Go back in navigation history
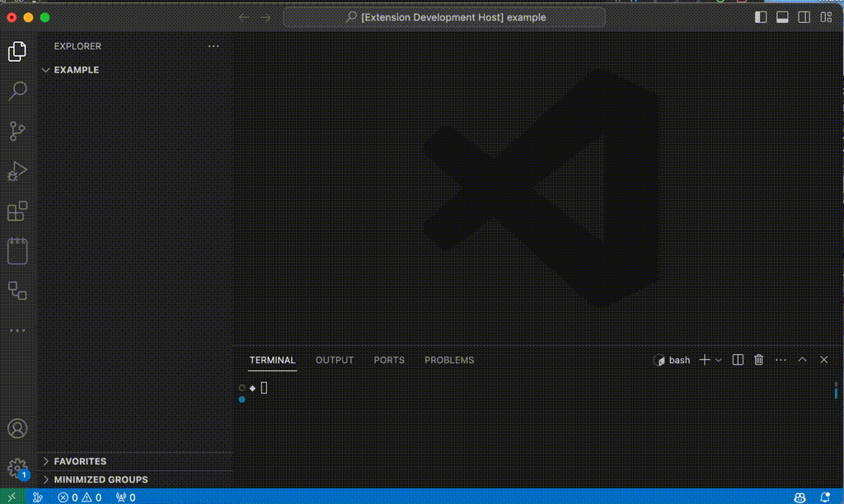 click(244, 18)
